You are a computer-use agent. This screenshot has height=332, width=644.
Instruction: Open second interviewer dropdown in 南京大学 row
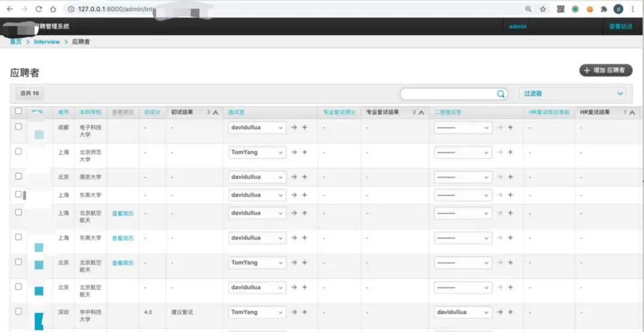pyautogui.click(x=463, y=177)
